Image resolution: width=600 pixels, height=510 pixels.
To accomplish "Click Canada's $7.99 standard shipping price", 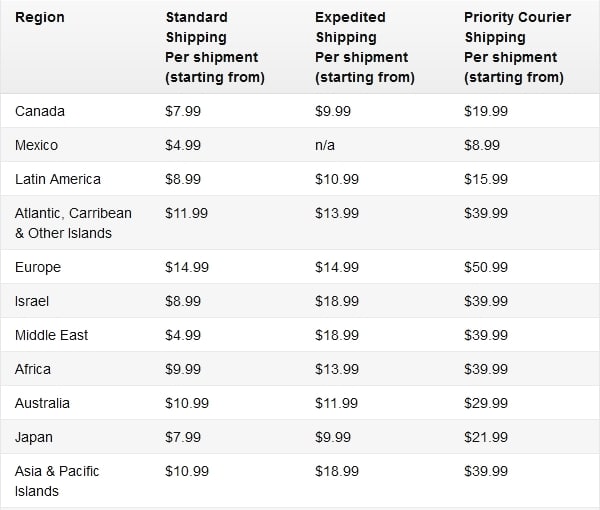I will [183, 111].
